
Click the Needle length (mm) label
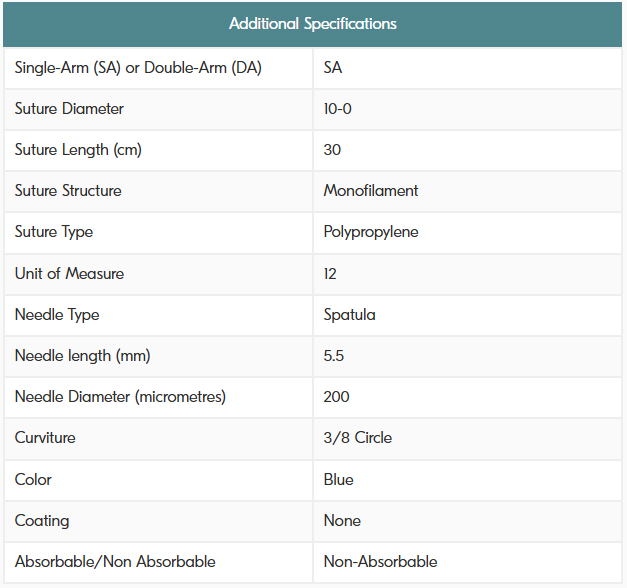tap(82, 355)
